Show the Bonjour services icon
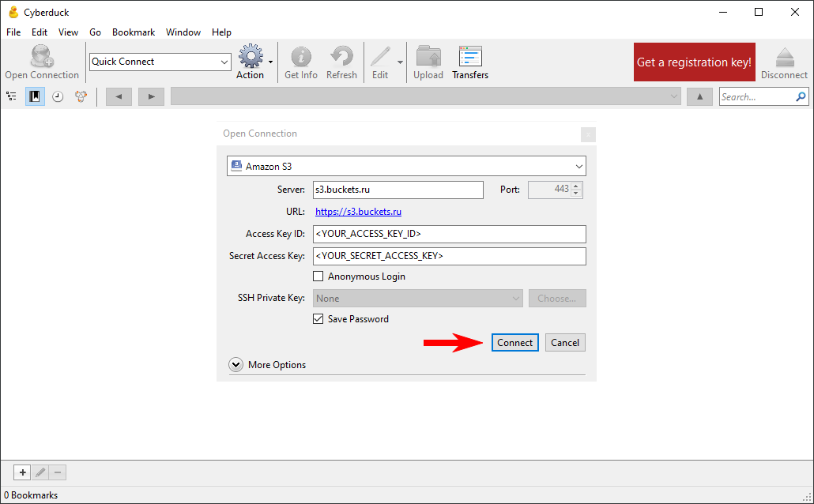 click(x=81, y=96)
